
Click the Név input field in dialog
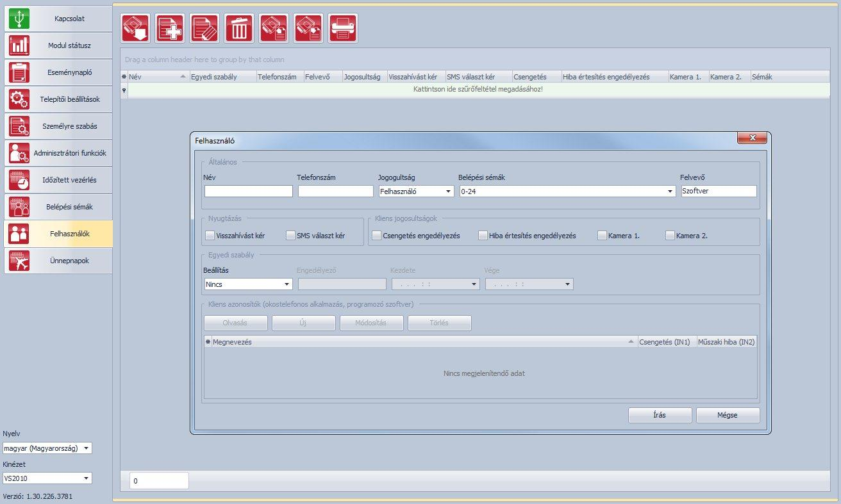(249, 191)
